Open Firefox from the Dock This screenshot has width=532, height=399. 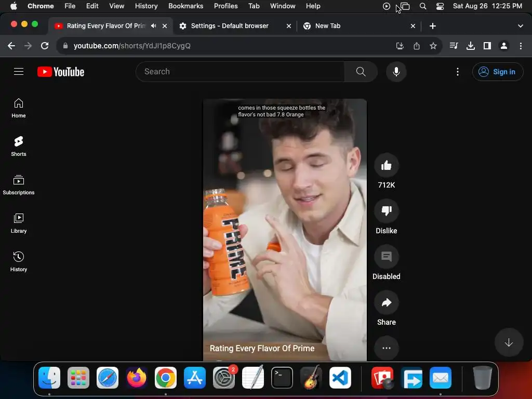137,378
